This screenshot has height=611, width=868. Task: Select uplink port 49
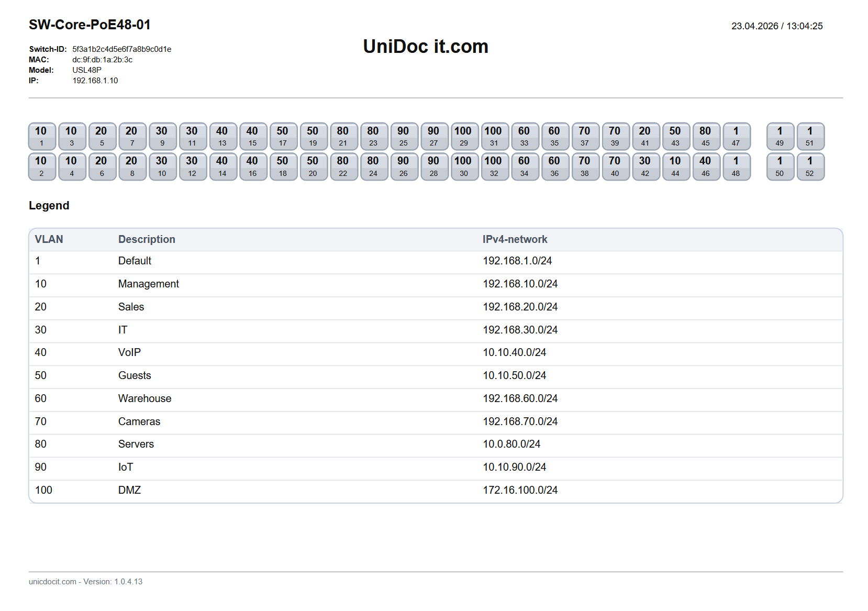pos(780,136)
